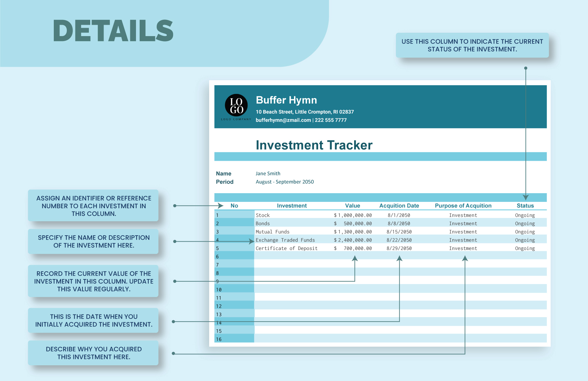Click the current status column instruction box
The width and height of the screenshot is (588, 381).
coord(472,45)
